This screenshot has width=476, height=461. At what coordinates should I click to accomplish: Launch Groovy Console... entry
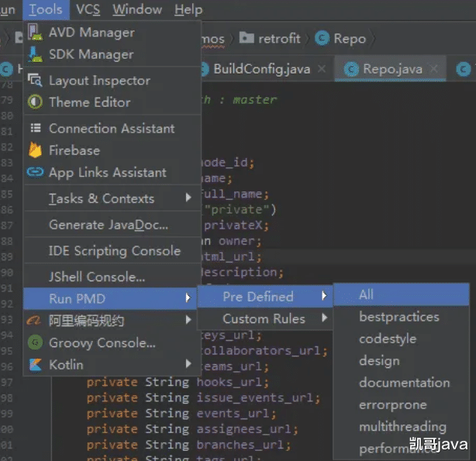112,342
